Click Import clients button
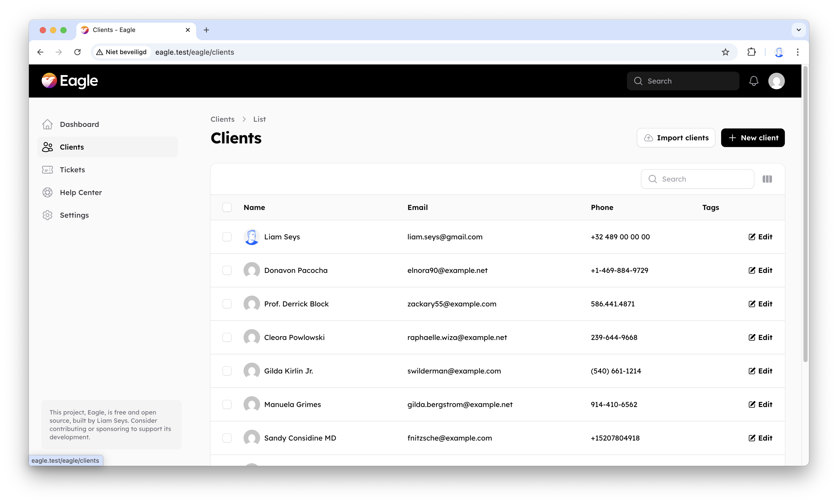Viewport: 838px width, 504px height. (676, 138)
